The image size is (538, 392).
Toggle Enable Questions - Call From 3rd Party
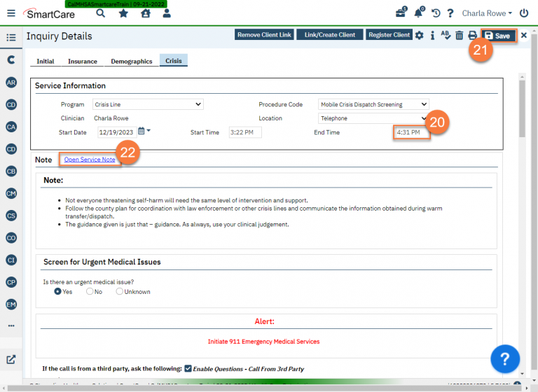[x=188, y=369]
